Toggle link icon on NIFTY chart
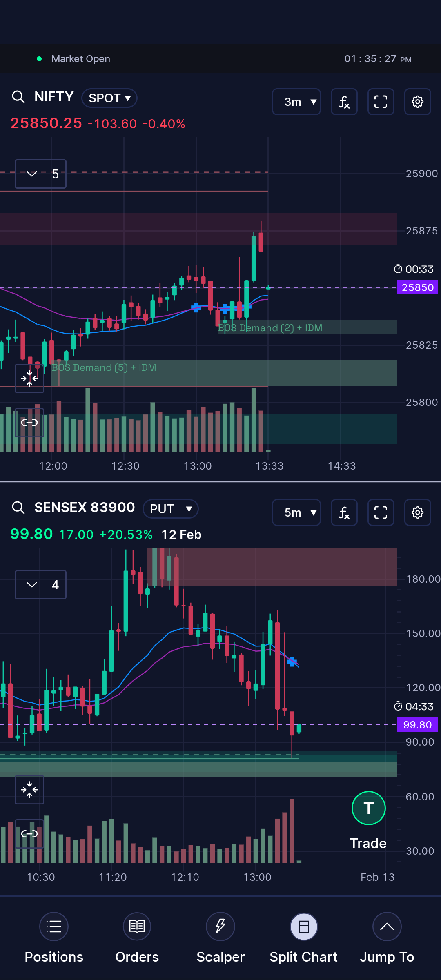Viewport: 441px width, 980px height. click(29, 423)
